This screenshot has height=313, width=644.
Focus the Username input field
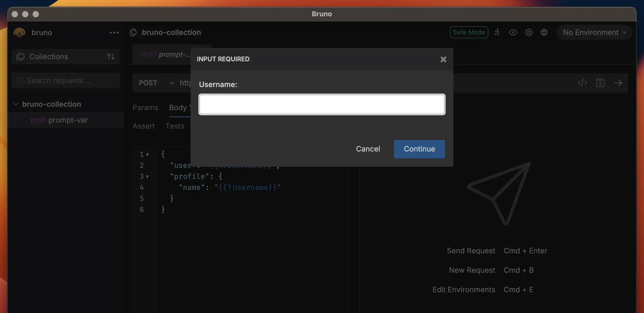pyautogui.click(x=322, y=104)
